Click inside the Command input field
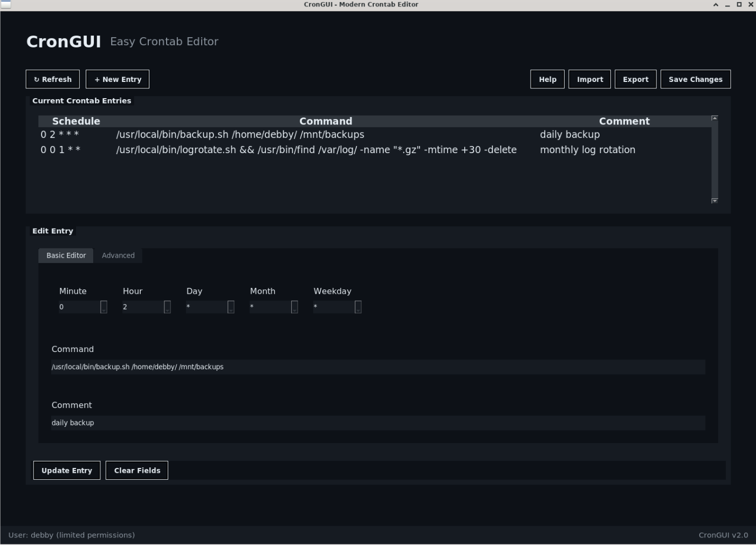756x545 pixels. (377, 367)
